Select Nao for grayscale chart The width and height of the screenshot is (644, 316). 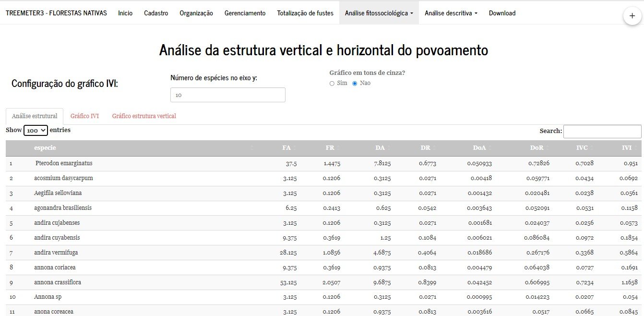(x=355, y=84)
